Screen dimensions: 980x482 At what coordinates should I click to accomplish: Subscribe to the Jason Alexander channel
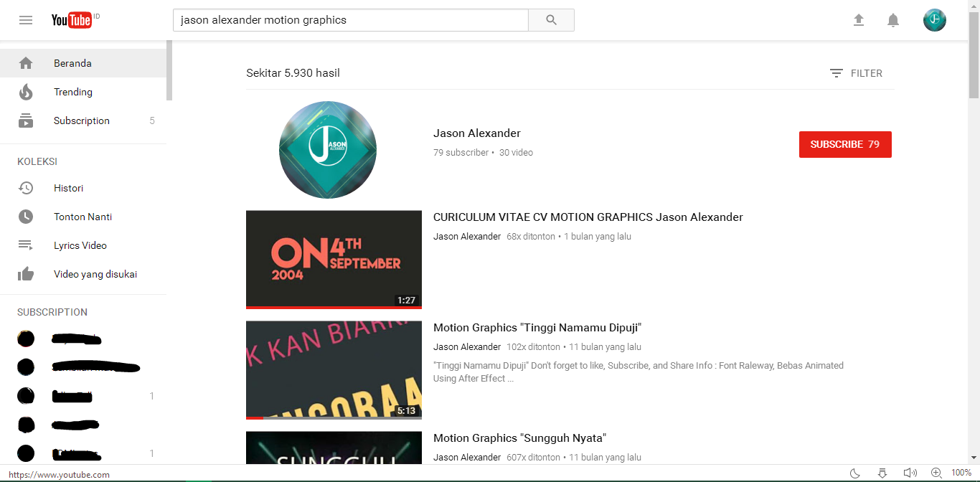point(845,144)
